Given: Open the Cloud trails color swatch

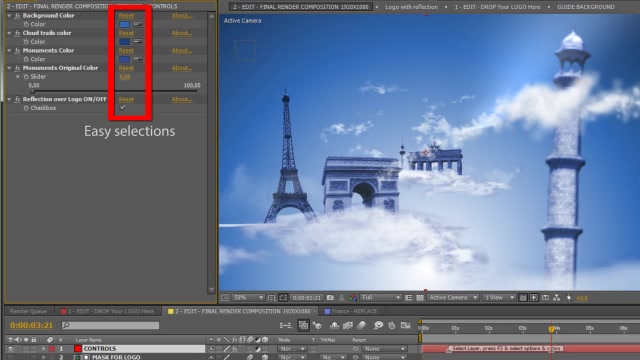Looking at the screenshot, I should coord(124,42).
